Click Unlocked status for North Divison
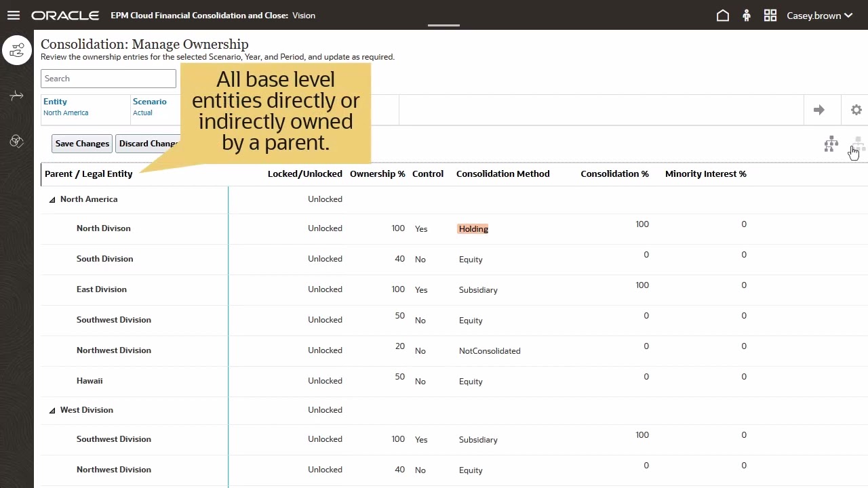Viewport: 868px width, 488px height. pos(325,228)
